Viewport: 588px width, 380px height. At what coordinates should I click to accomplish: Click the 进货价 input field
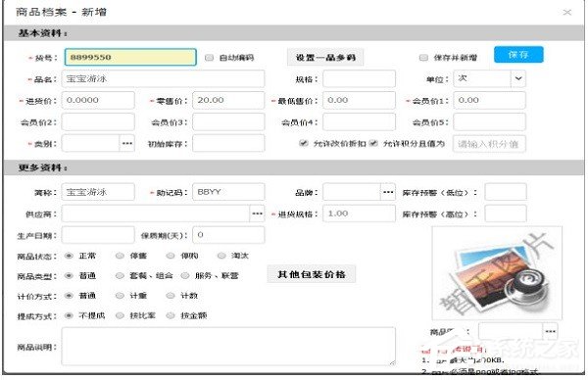click(x=98, y=101)
